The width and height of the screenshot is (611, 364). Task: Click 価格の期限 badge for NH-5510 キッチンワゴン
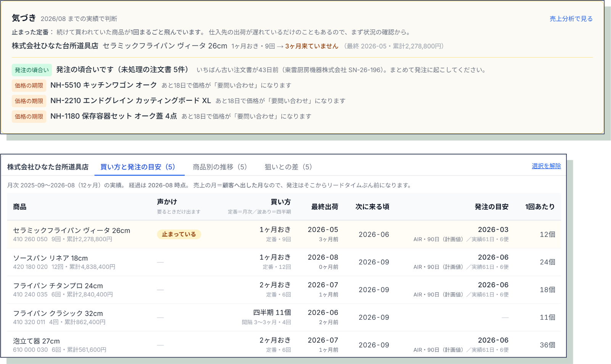point(29,85)
